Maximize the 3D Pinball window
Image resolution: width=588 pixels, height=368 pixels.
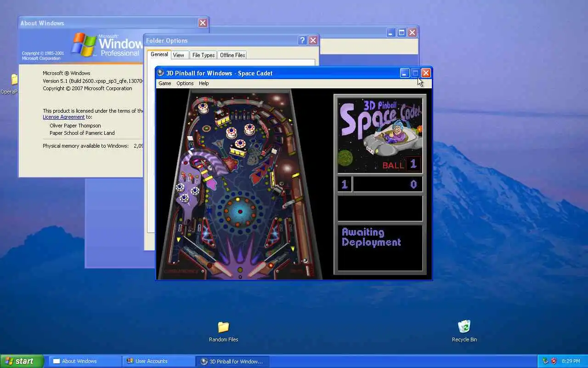tap(415, 73)
